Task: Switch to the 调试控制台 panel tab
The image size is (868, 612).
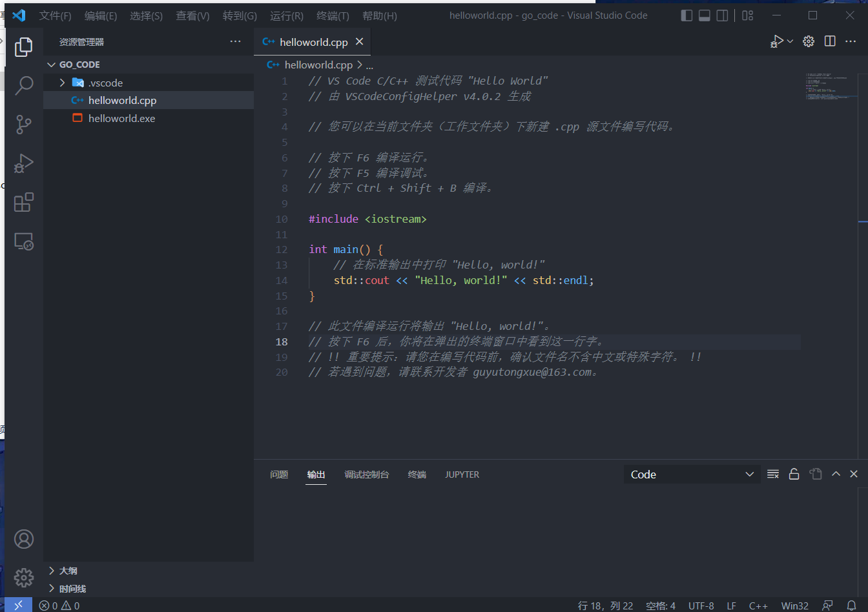Action: pyautogui.click(x=367, y=474)
